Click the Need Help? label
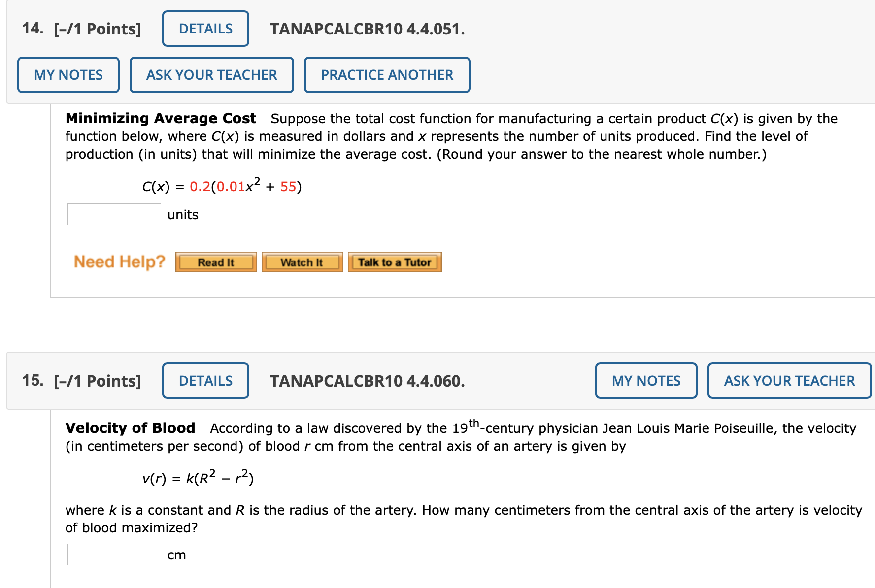This screenshot has height=588, width=875. [119, 261]
